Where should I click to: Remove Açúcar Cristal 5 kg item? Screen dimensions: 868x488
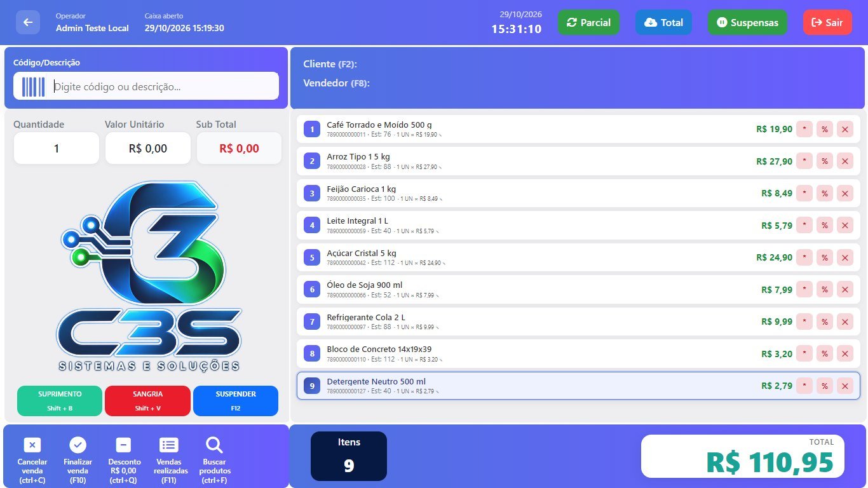845,257
